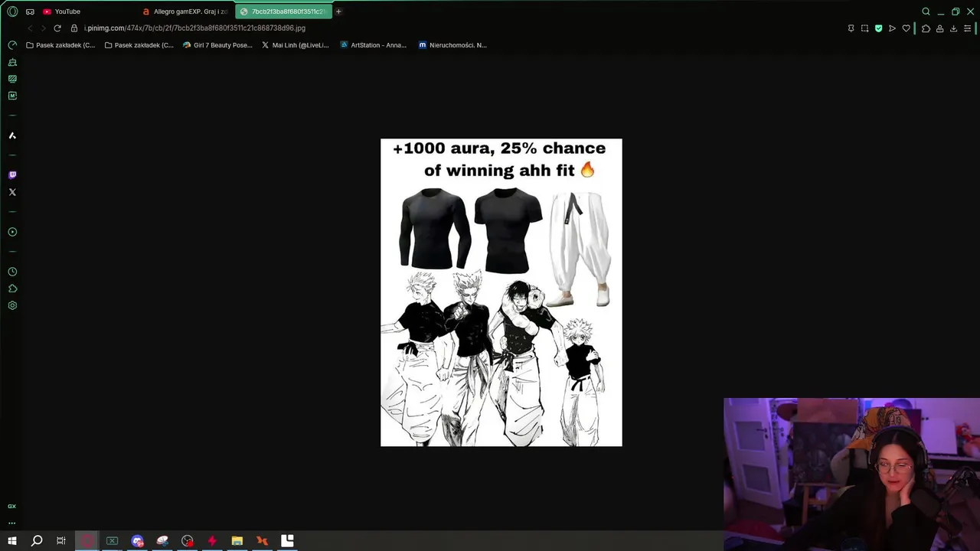Open sidebar setup three-dots menu

[11, 523]
